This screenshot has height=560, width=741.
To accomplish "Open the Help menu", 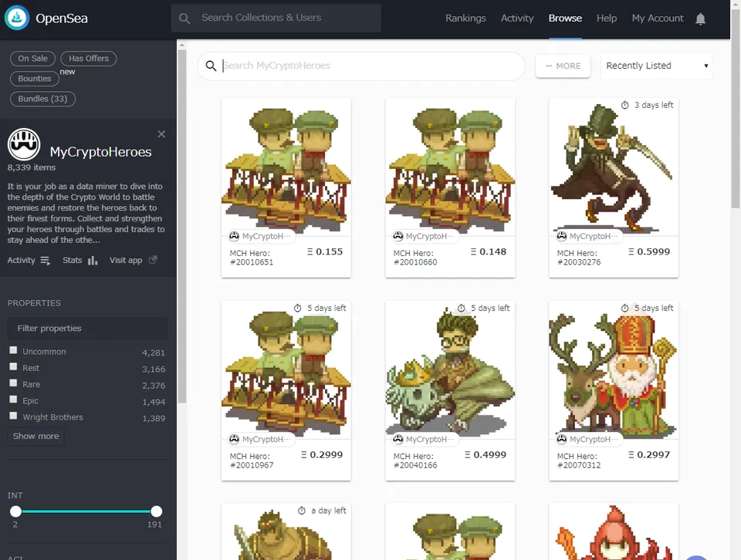I will pyautogui.click(x=607, y=19).
